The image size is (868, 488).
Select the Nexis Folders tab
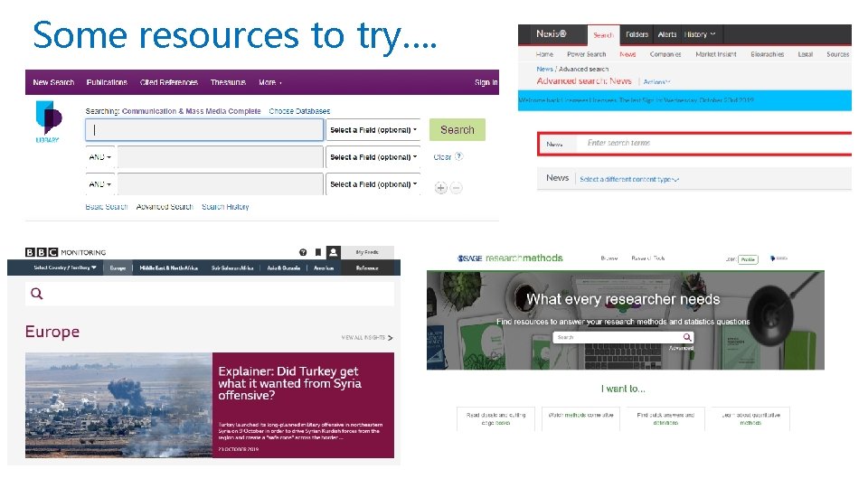click(x=637, y=34)
